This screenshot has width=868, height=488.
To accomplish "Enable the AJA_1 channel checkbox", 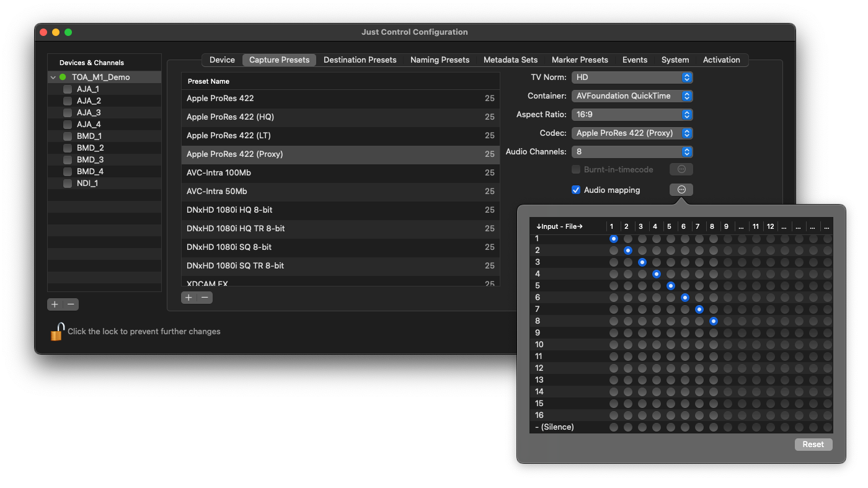I will (68, 89).
